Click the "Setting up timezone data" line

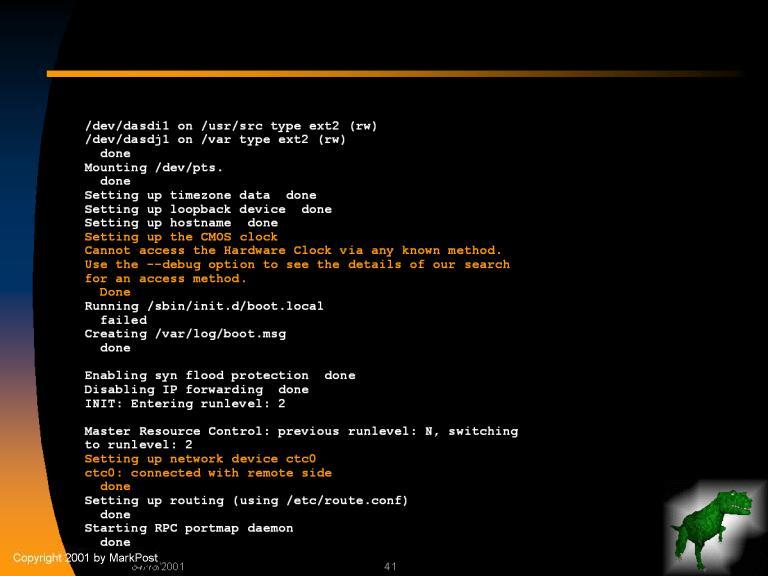coord(200,196)
